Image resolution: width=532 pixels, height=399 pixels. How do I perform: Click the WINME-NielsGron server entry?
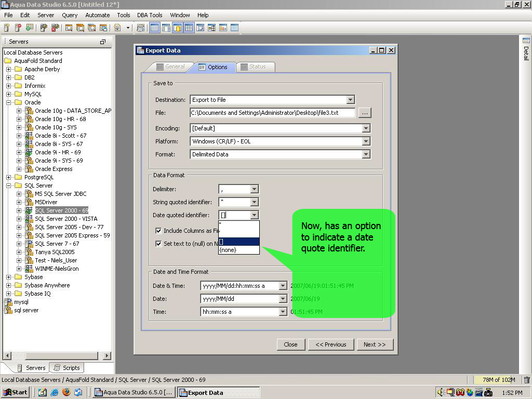[57, 269]
